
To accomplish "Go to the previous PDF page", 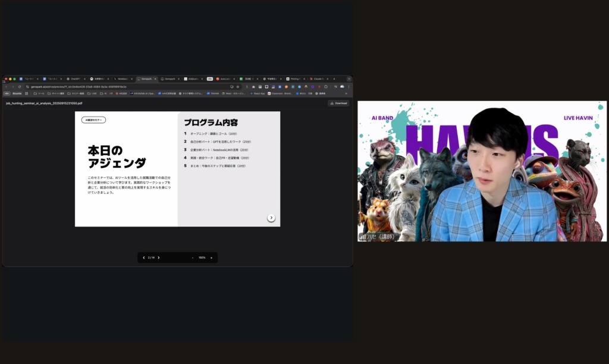I will 144,258.
